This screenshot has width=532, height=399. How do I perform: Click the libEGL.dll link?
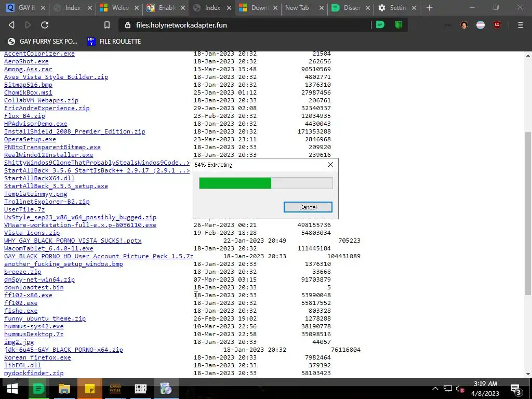(22, 366)
